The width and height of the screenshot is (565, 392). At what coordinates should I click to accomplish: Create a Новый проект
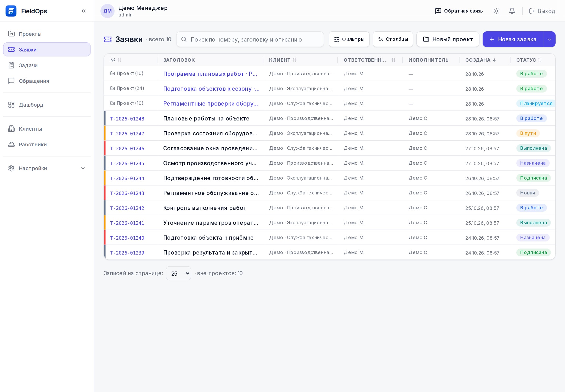pyautogui.click(x=448, y=39)
